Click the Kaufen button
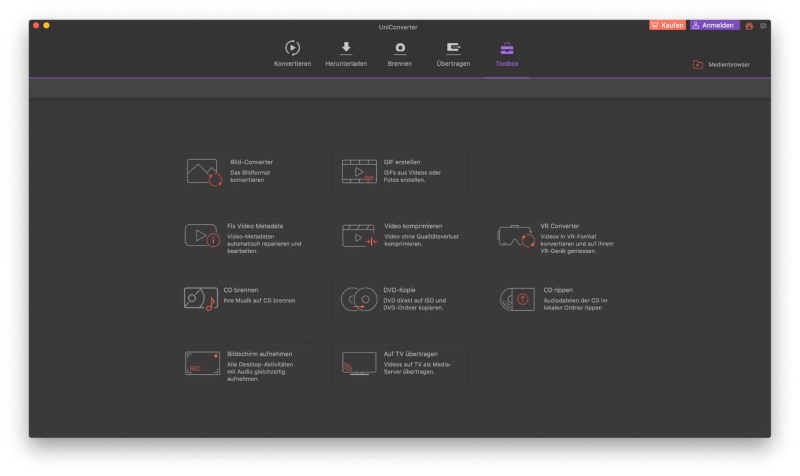Viewport: 800px width, 476px height. tap(667, 25)
